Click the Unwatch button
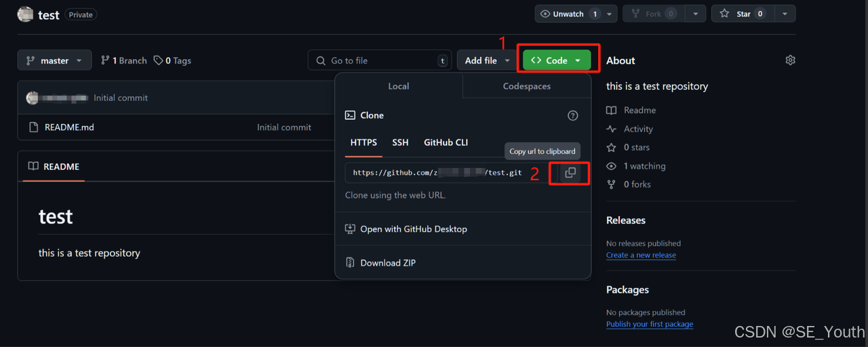This screenshot has width=868, height=347. tap(569, 14)
